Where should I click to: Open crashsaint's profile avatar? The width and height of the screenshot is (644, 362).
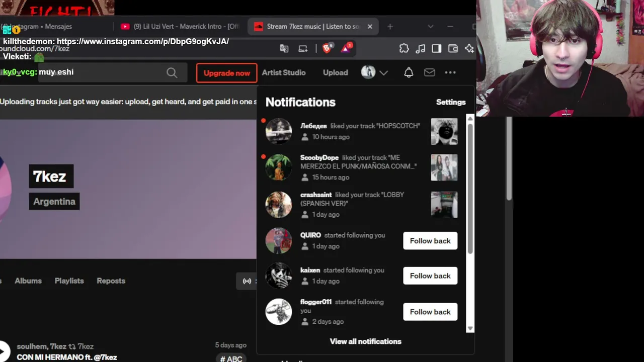coord(278,205)
